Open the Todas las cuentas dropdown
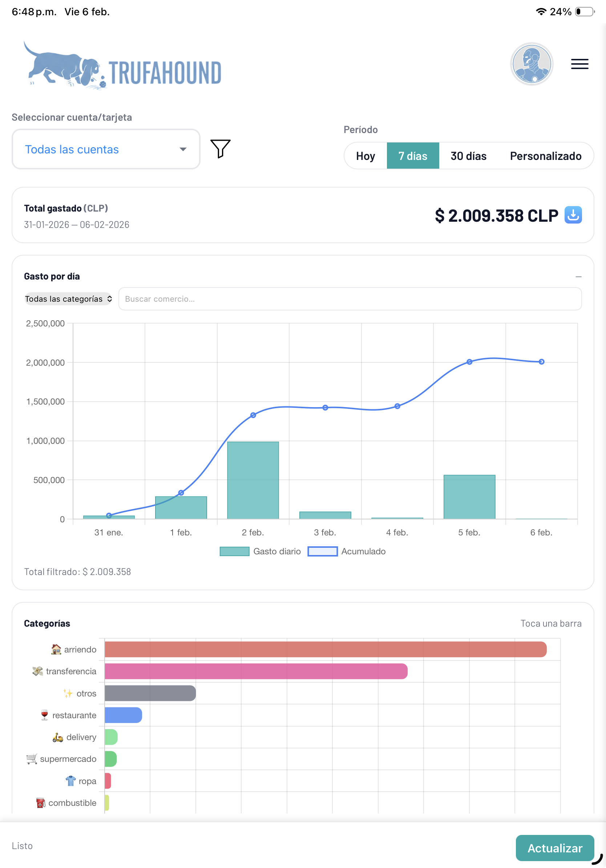The width and height of the screenshot is (606, 868). 106,149
